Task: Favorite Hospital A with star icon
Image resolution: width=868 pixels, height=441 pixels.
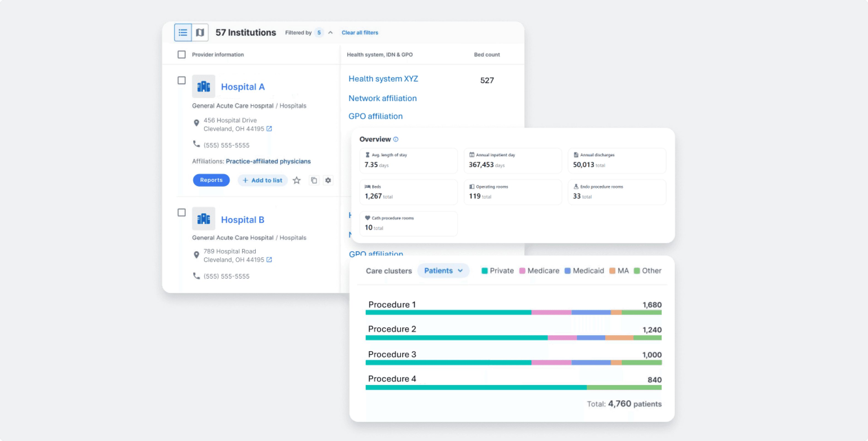Action: (296, 180)
